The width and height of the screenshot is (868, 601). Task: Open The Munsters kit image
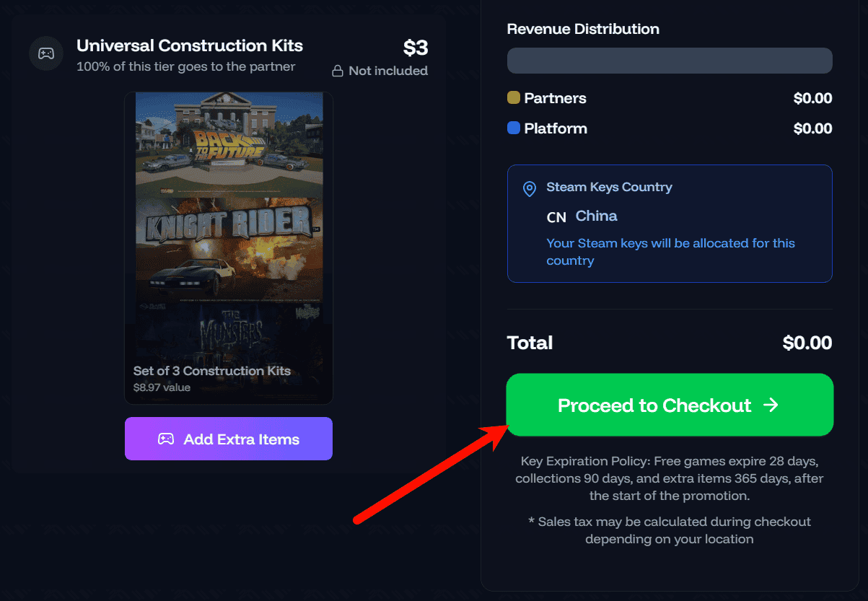[228, 332]
